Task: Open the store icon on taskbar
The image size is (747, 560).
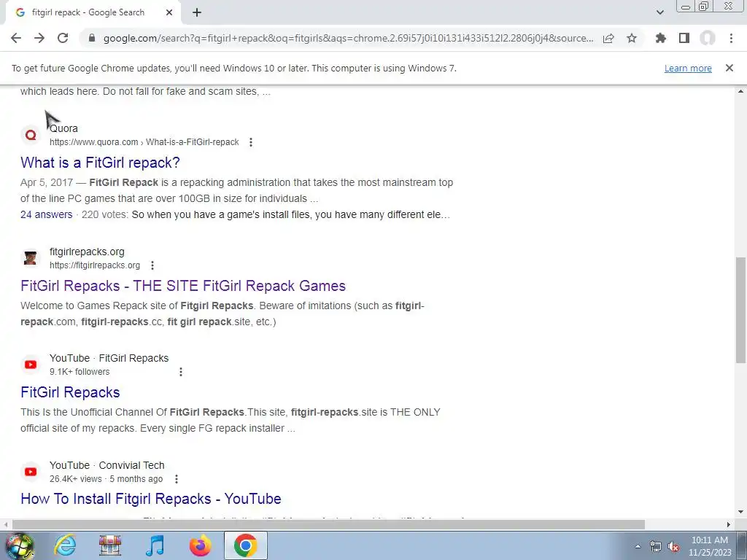Action: point(110,545)
